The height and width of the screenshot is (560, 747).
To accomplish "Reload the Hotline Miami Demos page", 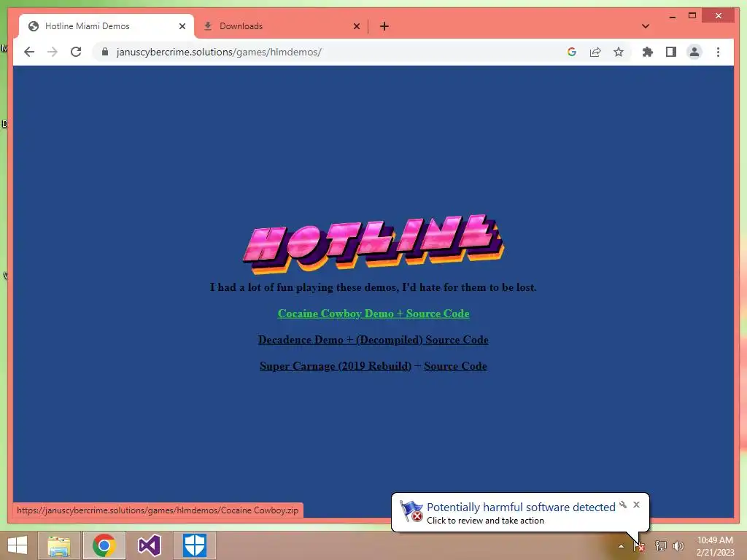I will [76, 52].
